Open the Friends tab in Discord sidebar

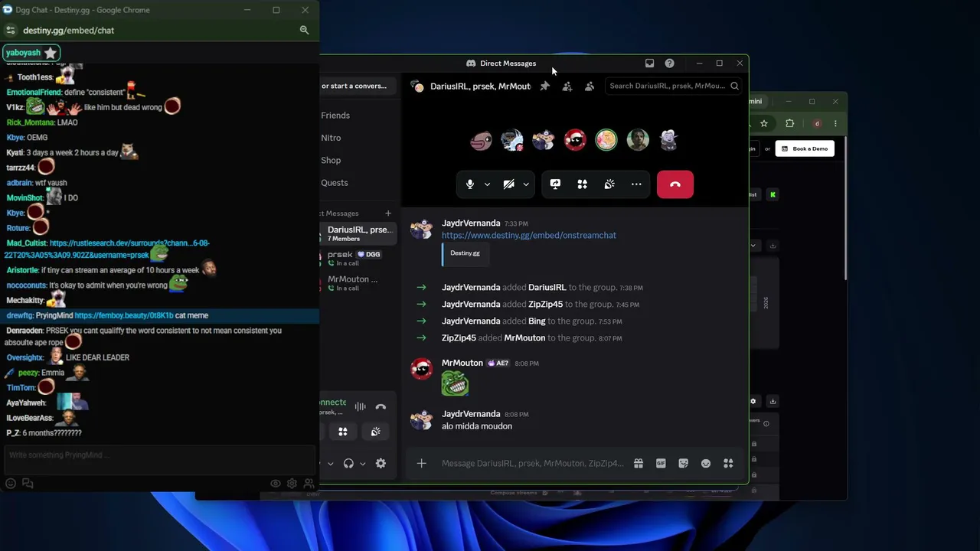[x=335, y=116]
